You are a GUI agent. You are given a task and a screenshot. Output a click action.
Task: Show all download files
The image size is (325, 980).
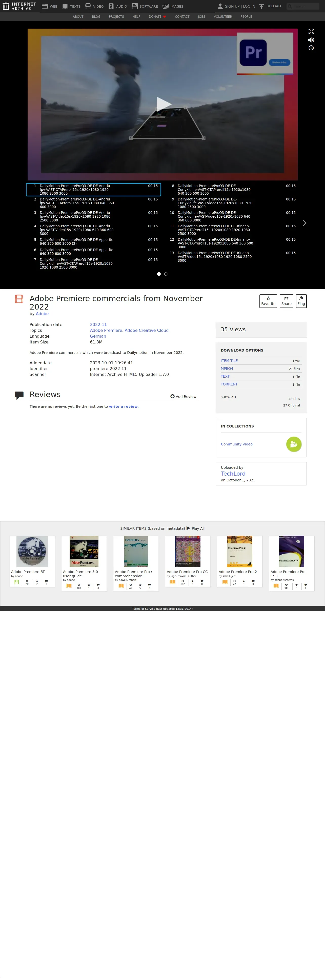coord(229,397)
